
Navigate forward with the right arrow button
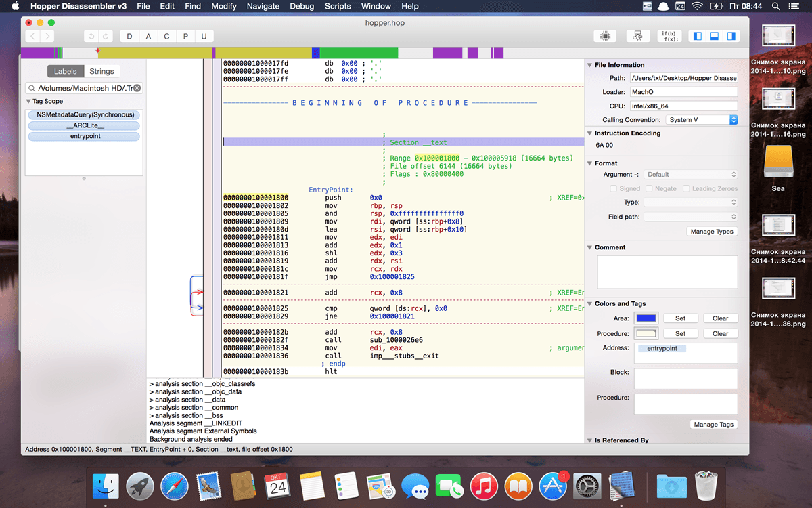click(x=47, y=36)
